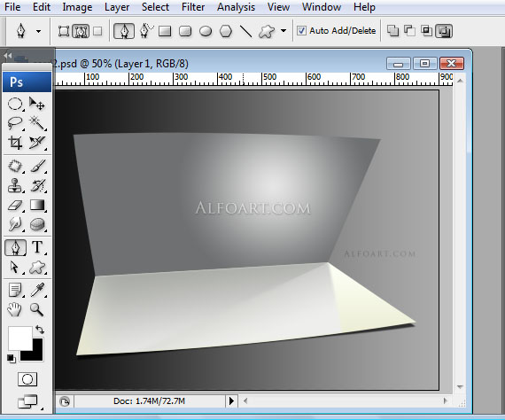The width and height of the screenshot is (505, 420).
Task: Open the tool preset picker arrow
Action: click(x=39, y=31)
